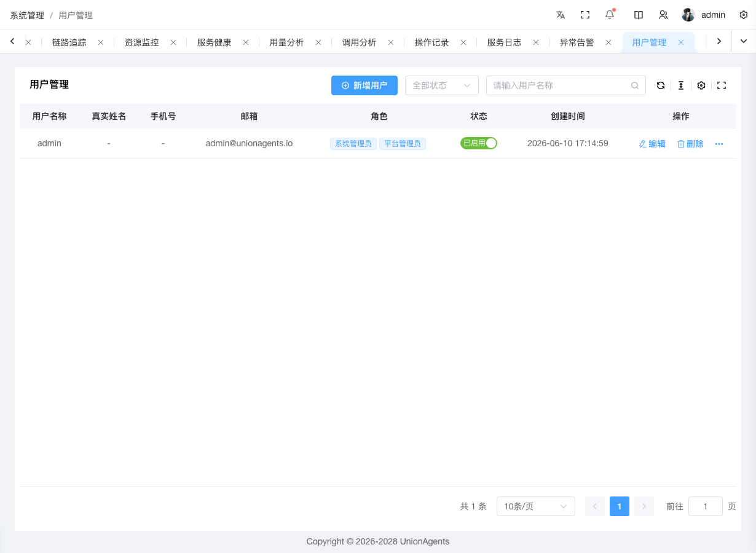The width and height of the screenshot is (756, 553).
Task: Close the 调用分析 tab
Action: (x=391, y=42)
